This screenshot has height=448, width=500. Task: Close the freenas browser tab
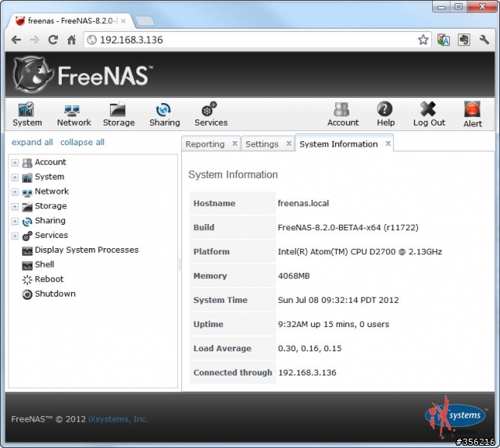coord(123,21)
